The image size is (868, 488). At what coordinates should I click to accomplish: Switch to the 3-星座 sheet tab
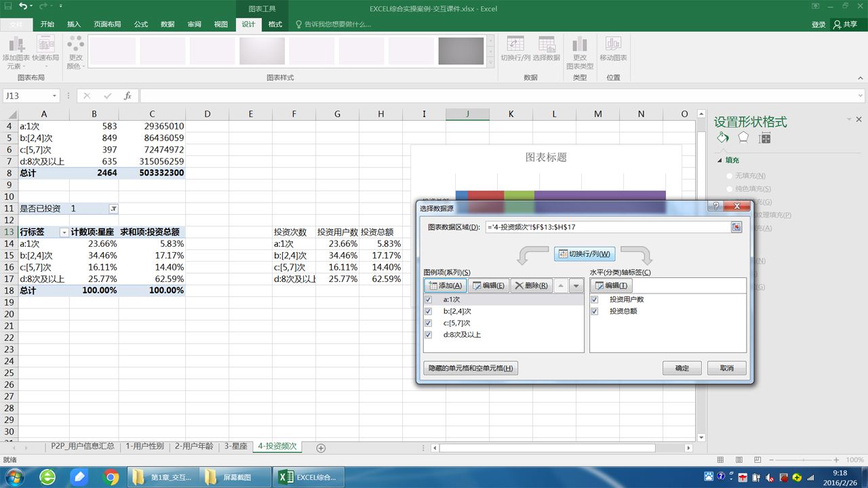point(236,447)
